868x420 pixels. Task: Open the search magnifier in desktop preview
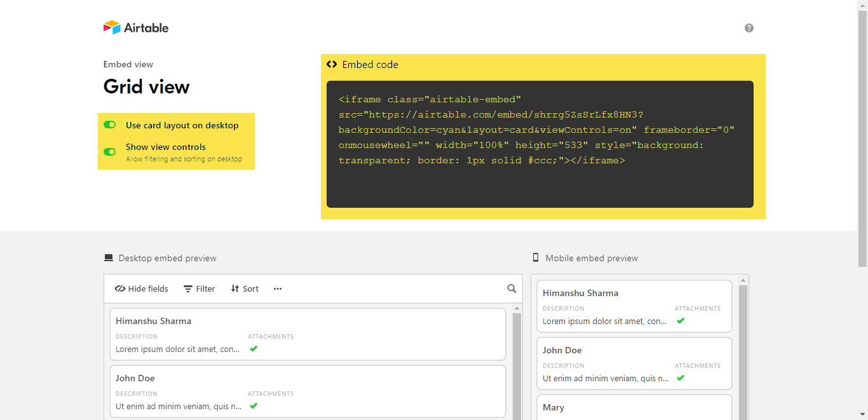pyautogui.click(x=512, y=288)
